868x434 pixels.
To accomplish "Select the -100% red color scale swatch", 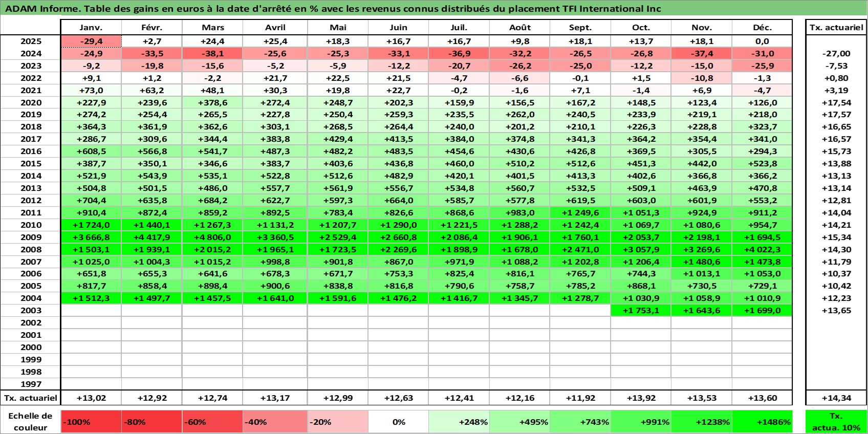I will [91, 422].
